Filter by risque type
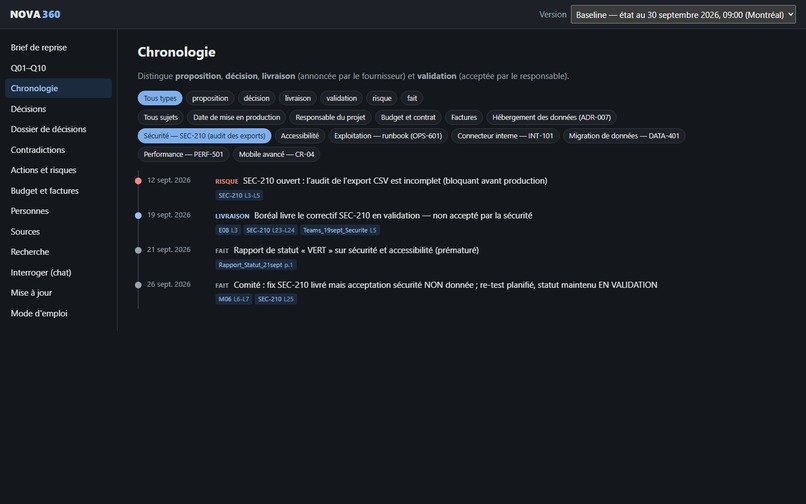The height and width of the screenshot is (504, 806). point(381,98)
